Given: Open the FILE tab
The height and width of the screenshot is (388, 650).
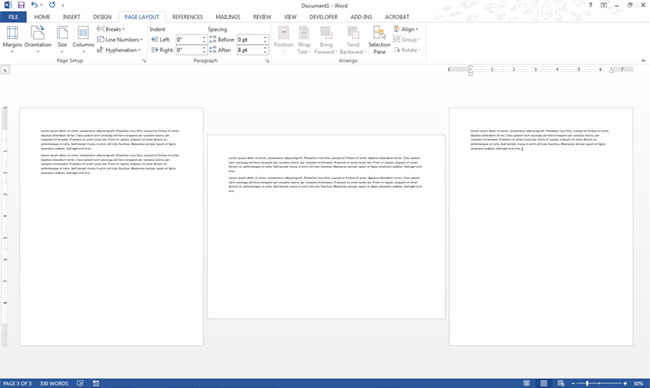Looking at the screenshot, I should point(13,17).
